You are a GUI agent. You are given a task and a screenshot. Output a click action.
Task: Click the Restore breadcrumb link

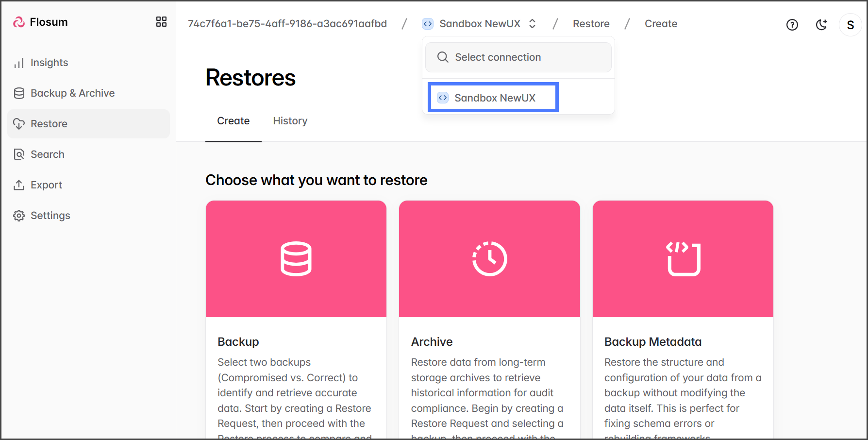pos(591,24)
